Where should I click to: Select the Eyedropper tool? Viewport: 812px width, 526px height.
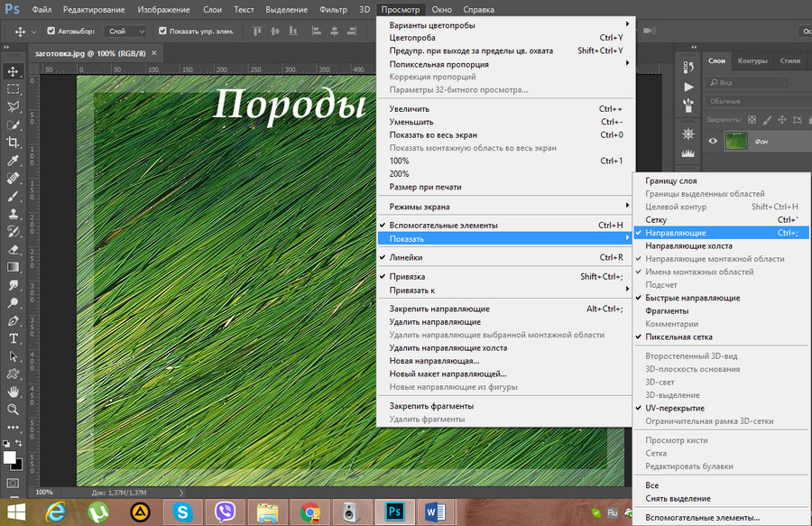coord(14,161)
